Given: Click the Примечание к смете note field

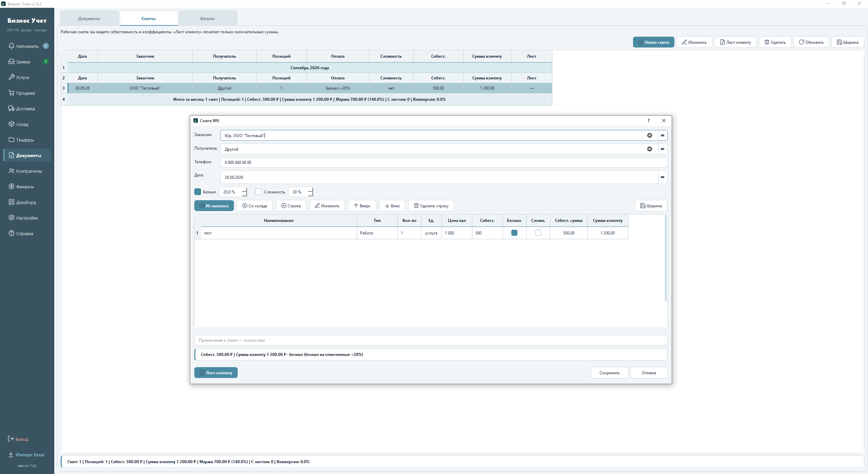Looking at the screenshot, I should coord(431,340).
